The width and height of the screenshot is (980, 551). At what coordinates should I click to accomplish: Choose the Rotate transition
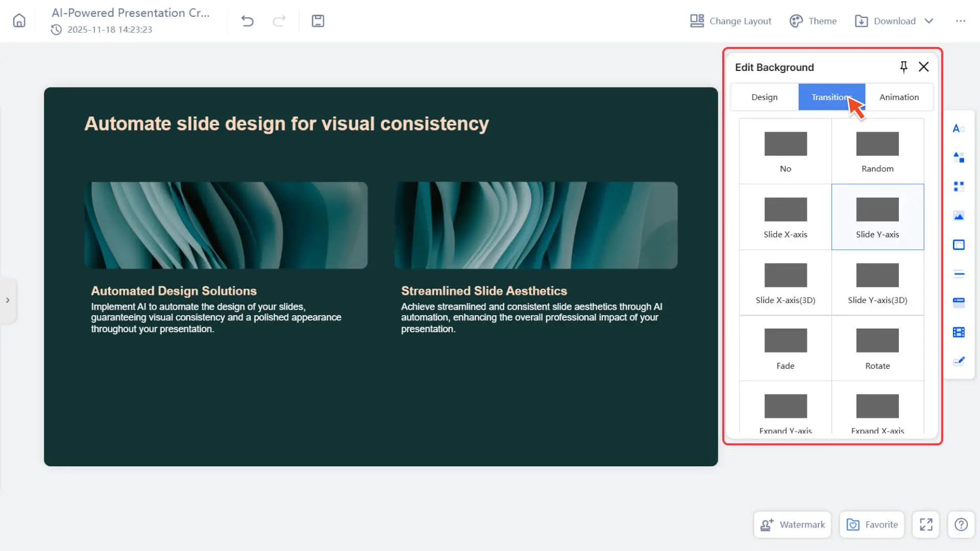[x=878, y=348]
